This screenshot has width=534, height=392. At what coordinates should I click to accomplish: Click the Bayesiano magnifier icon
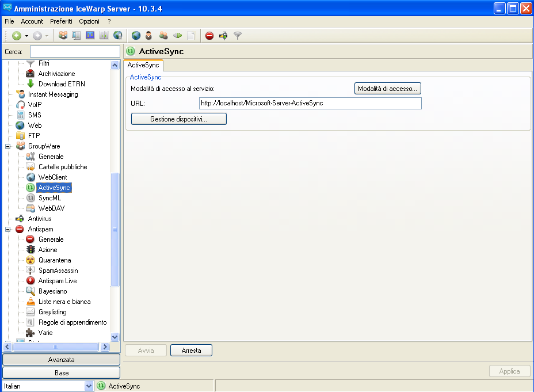(30, 291)
